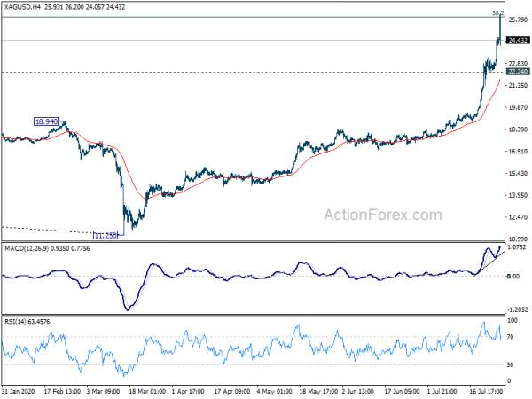Screen dimensions: 532x399
Task: Click the current price tag 24.432
Action: [x=518, y=41]
